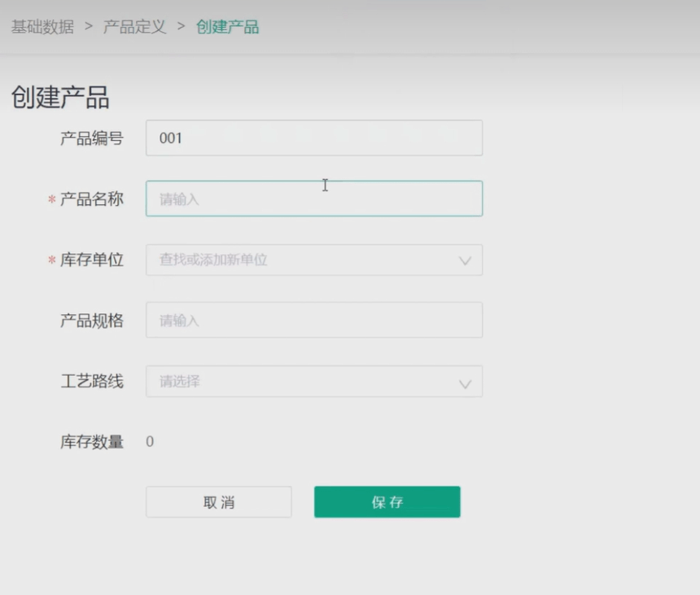Open the 工艺路线 process route selector

coord(313,382)
